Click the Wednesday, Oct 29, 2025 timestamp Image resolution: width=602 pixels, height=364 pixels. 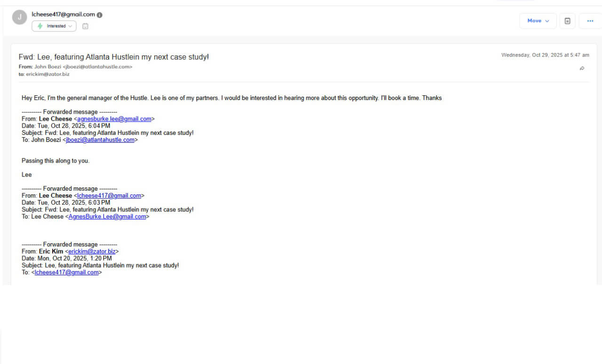[x=545, y=55]
